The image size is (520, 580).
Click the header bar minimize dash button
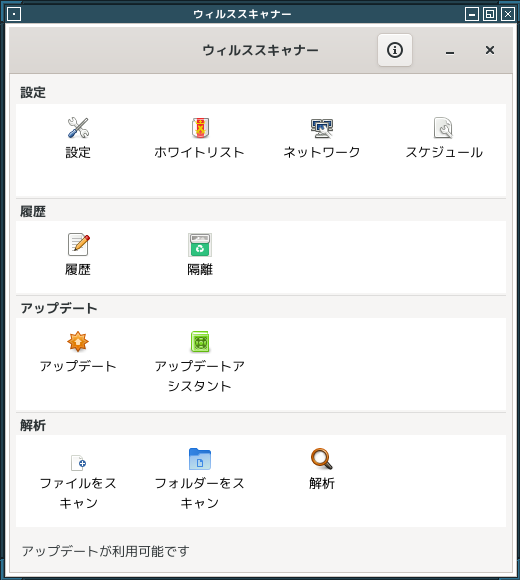[x=450, y=50]
